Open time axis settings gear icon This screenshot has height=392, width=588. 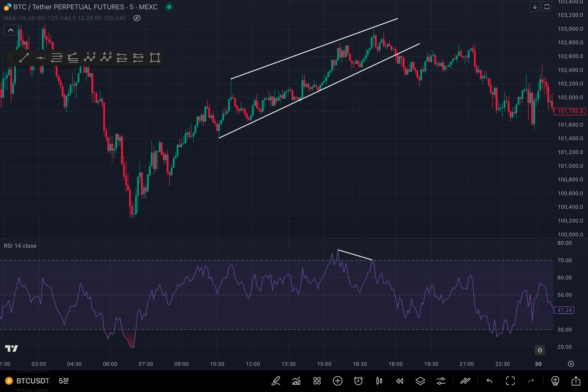571,364
